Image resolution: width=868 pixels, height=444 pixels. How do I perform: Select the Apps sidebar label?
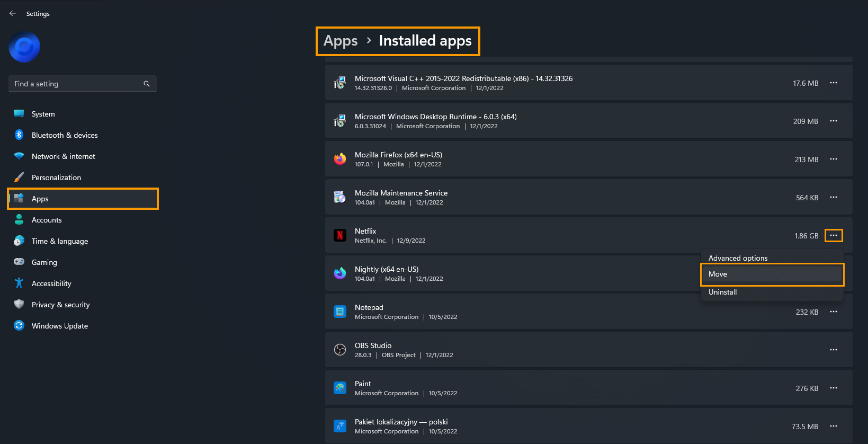tap(40, 199)
